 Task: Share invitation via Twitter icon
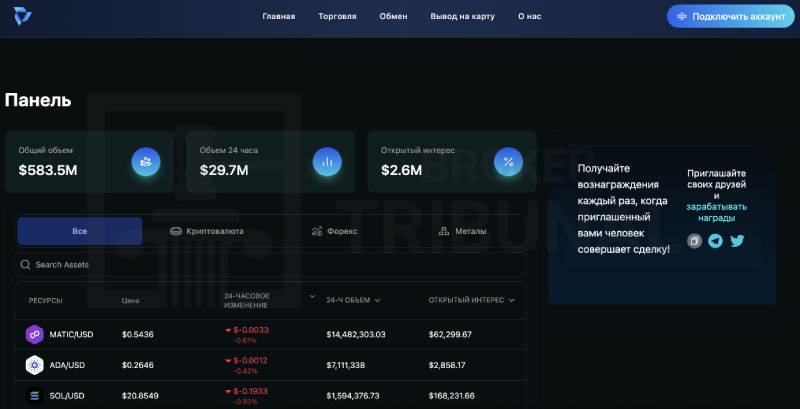click(x=737, y=241)
